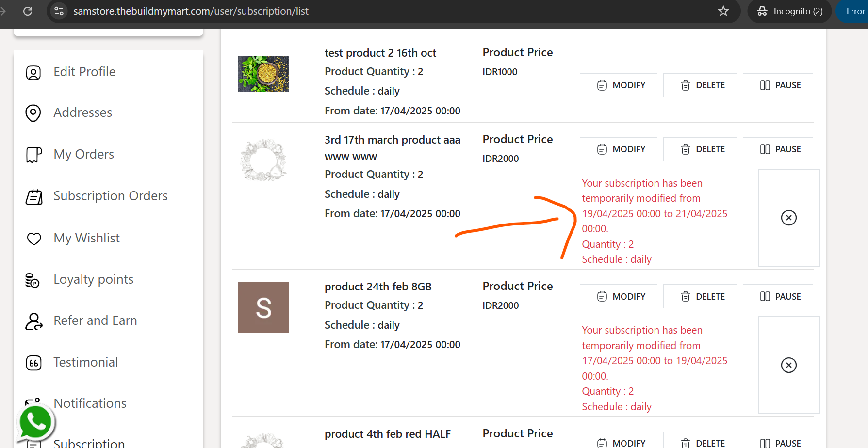Click the test product 2 thumbnail image

point(263,74)
